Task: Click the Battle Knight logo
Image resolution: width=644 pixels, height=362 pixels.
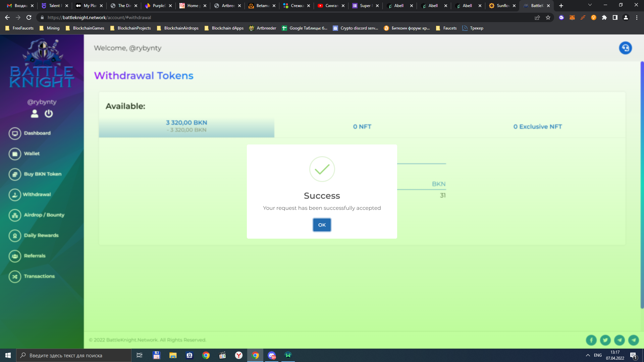Action: (x=42, y=64)
